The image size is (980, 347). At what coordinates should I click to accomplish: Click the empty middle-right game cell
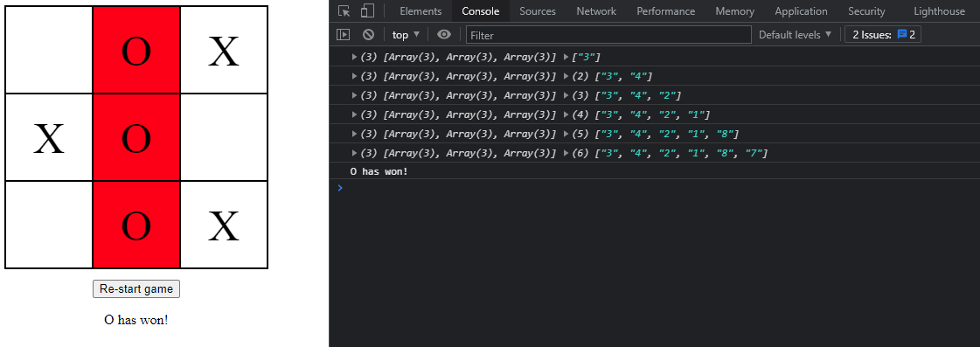click(224, 137)
